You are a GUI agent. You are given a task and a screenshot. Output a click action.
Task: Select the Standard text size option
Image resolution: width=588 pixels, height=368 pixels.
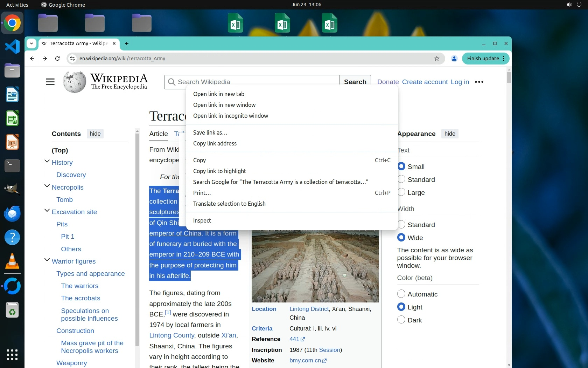401,179
